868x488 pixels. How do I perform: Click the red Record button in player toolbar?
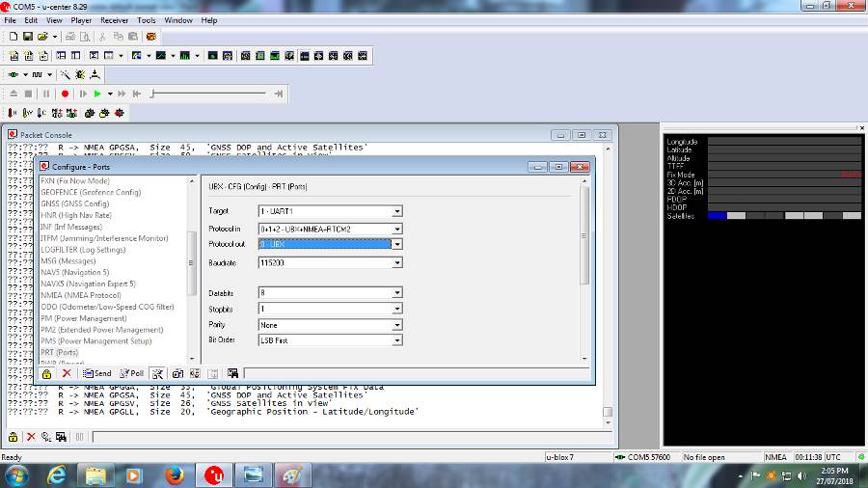pos(66,94)
